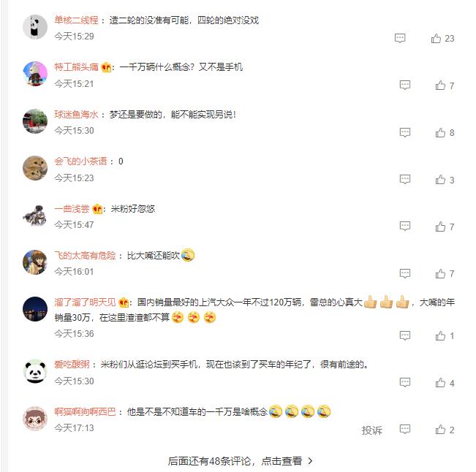The height and width of the screenshot is (472, 476).
Task: Like the comment by 单核二线程
Action: [x=442, y=39]
